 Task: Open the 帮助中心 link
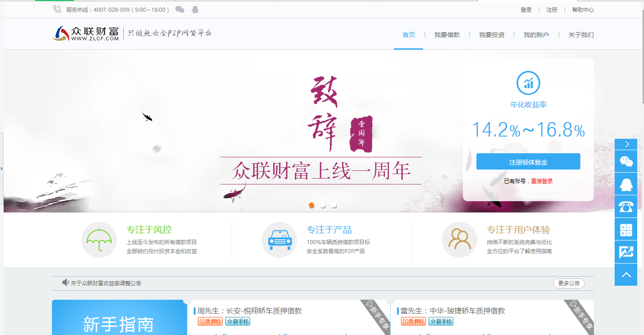click(x=583, y=10)
